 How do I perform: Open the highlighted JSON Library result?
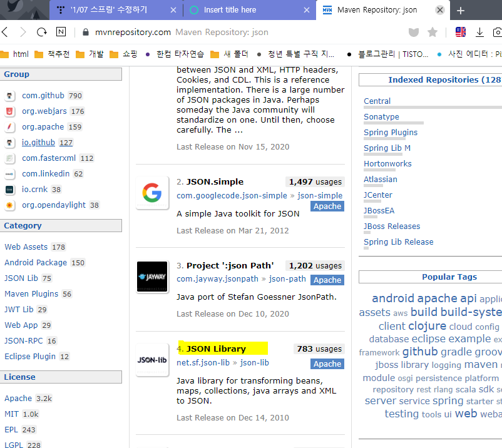[x=216, y=349]
